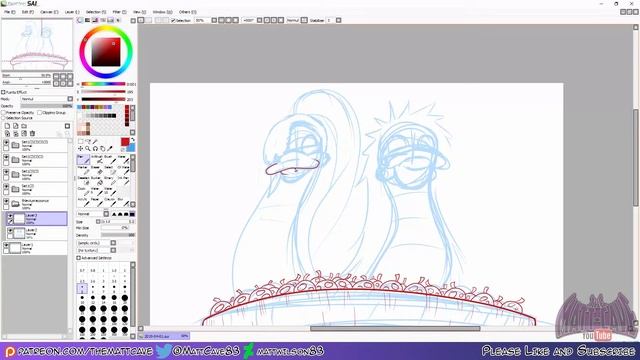Open the File menu
This screenshot has height=360, width=640.
(x=10, y=12)
